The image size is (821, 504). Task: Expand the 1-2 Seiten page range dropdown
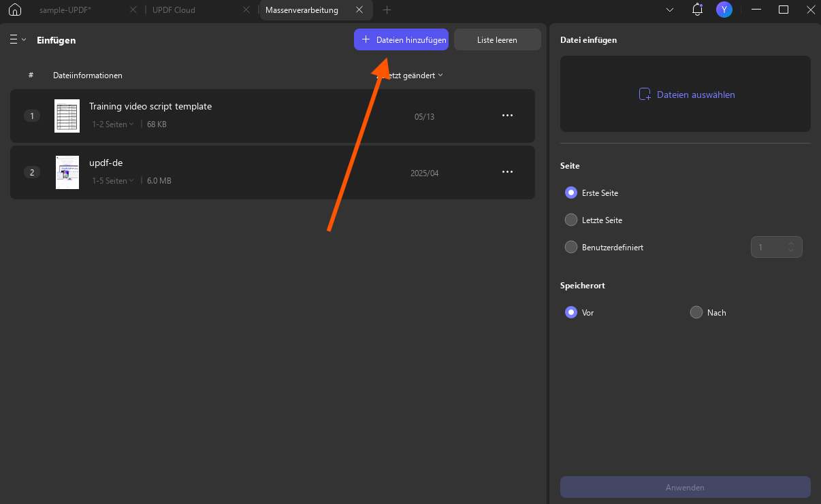click(113, 124)
